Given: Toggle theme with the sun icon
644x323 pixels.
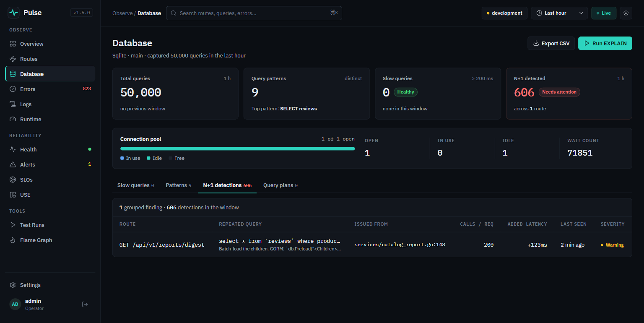Looking at the screenshot, I should [x=626, y=13].
